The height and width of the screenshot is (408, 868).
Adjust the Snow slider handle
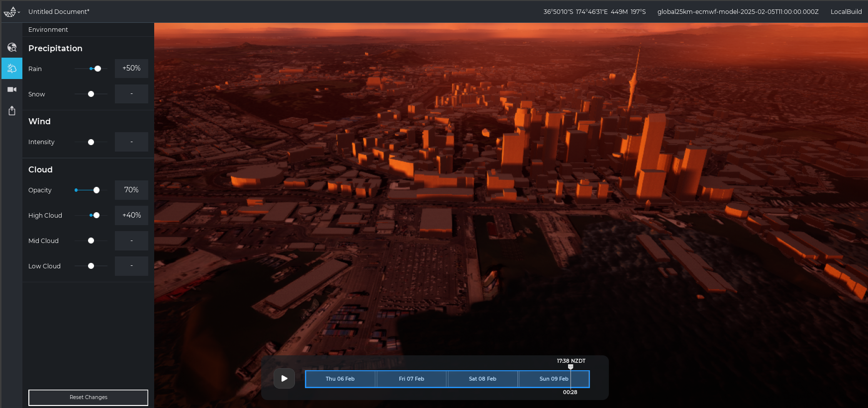[91, 94]
